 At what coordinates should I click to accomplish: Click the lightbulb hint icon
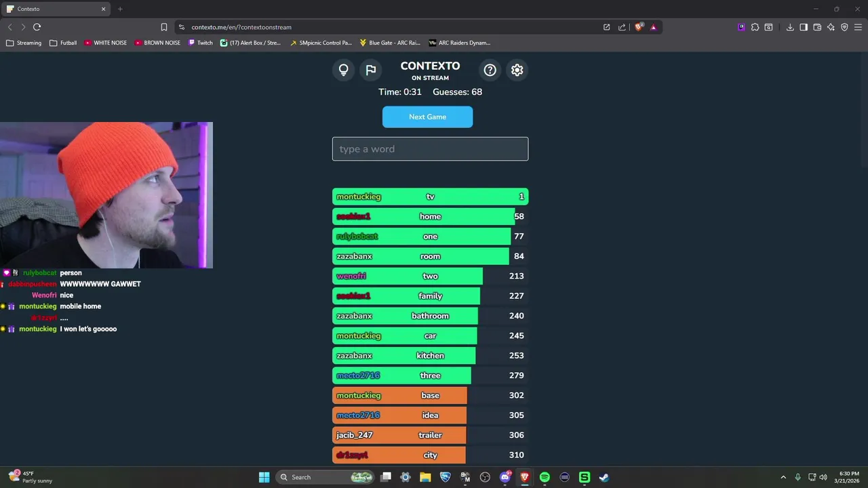[x=344, y=70]
